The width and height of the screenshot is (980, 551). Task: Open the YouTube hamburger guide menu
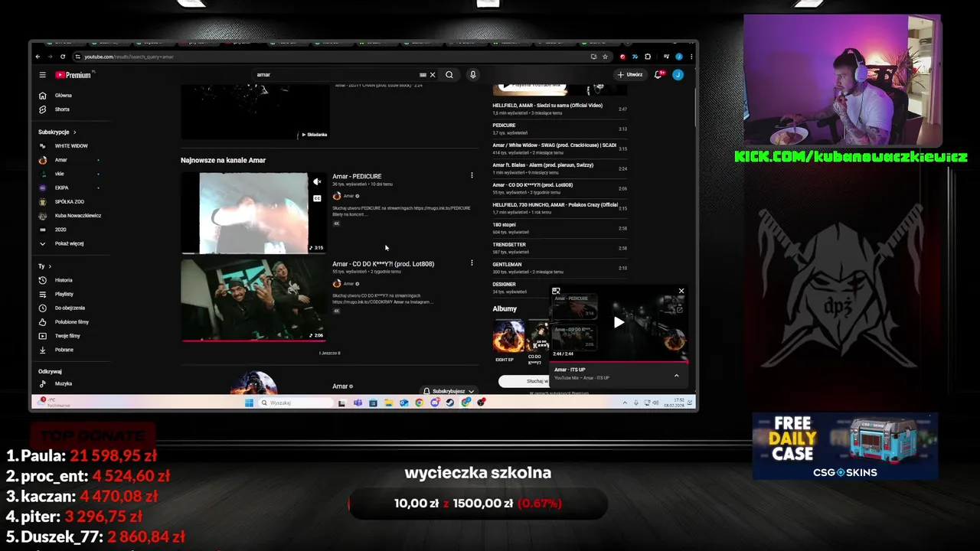tap(43, 75)
